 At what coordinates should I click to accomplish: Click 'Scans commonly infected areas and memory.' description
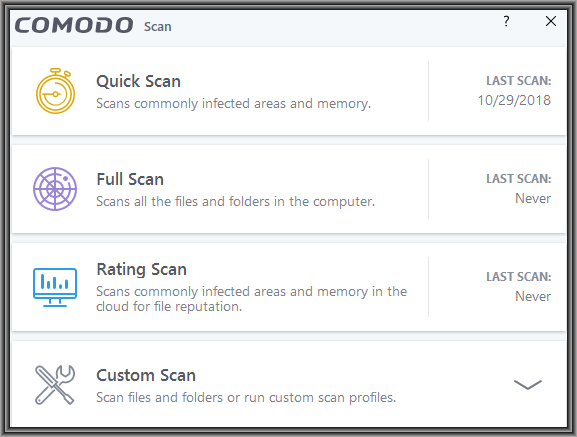(233, 104)
